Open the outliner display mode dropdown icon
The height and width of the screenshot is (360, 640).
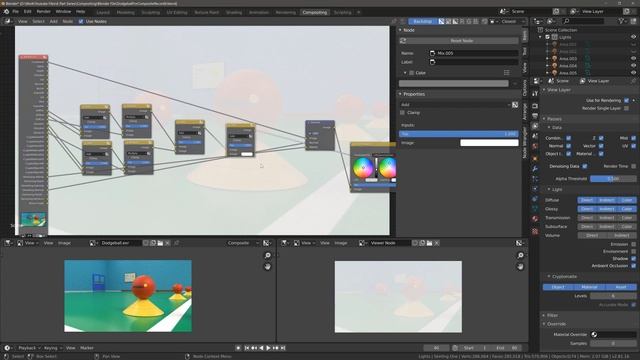click(551, 21)
